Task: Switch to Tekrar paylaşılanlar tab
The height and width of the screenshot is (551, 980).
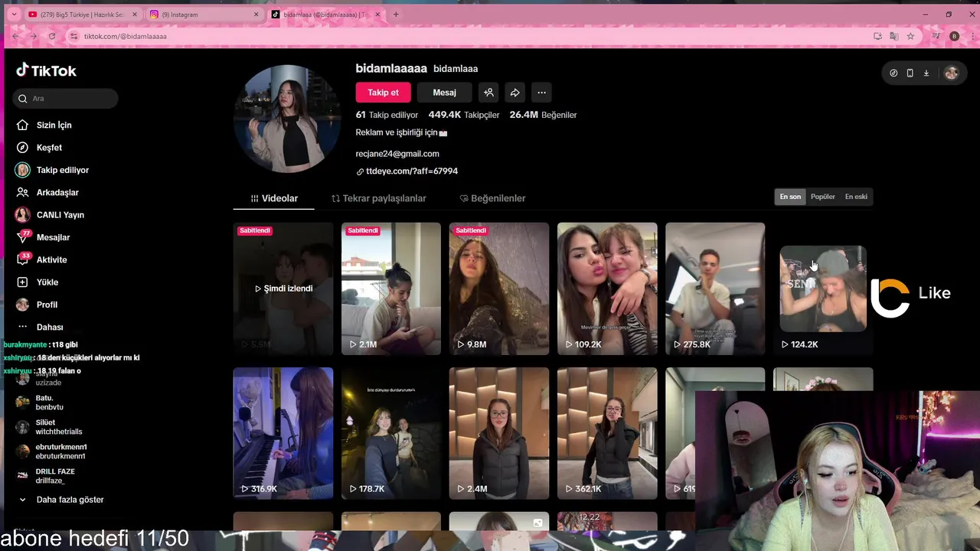Action: [378, 198]
